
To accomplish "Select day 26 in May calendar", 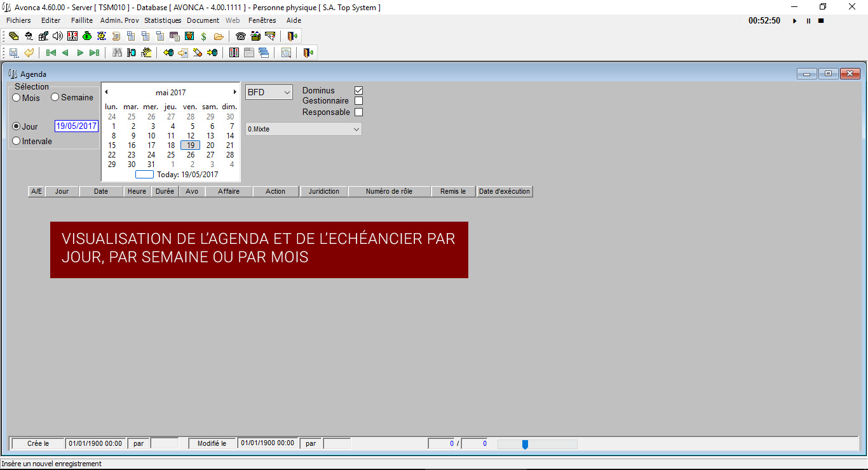I will tap(191, 155).
